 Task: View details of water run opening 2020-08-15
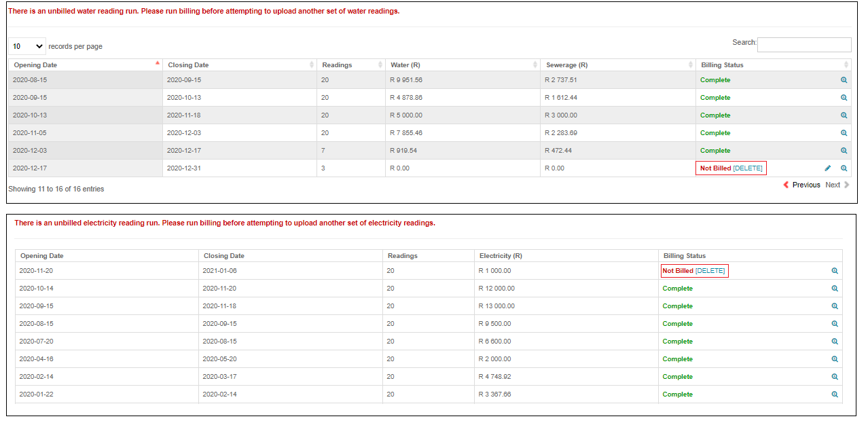(x=844, y=80)
